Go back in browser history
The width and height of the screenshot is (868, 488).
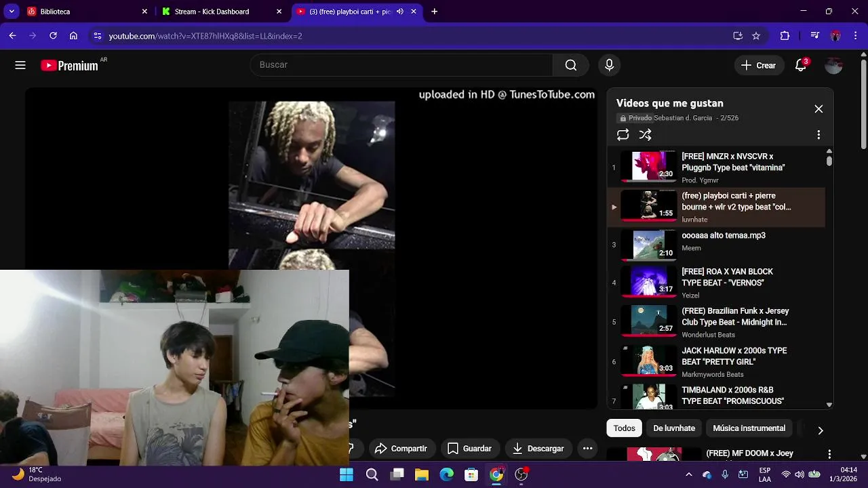(12, 36)
